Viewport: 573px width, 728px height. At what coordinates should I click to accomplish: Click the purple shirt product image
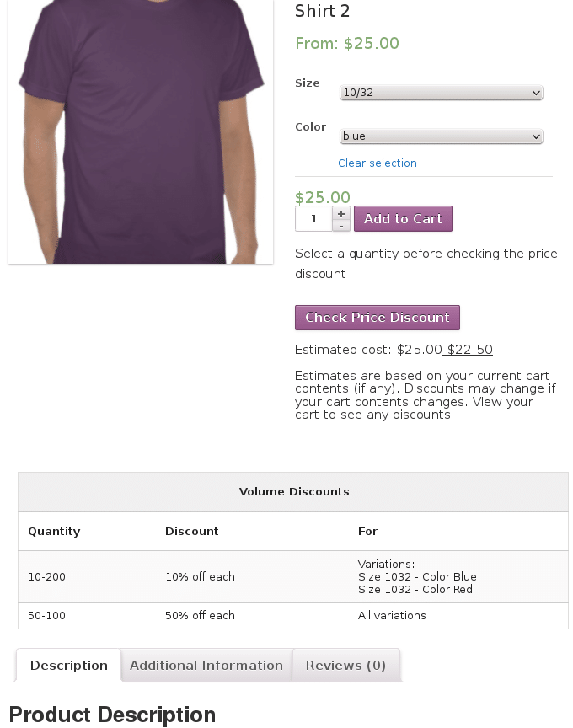141,131
